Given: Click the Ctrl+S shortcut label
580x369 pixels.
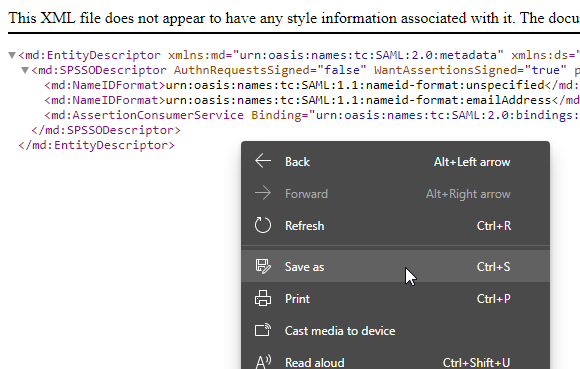Looking at the screenshot, I should click(493, 267).
